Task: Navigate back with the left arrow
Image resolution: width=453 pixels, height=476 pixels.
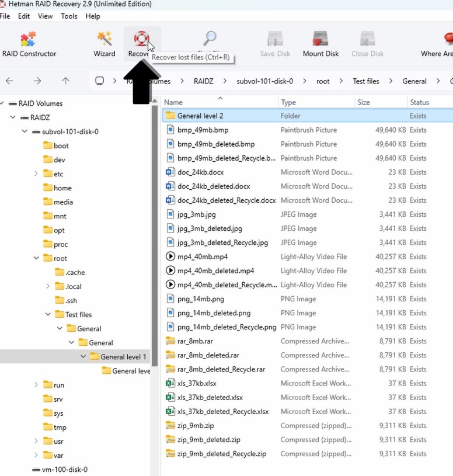Action: (x=9, y=81)
